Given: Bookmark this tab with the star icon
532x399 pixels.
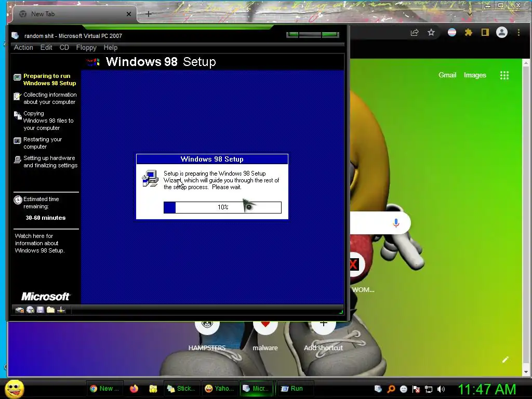Looking at the screenshot, I should 431,33.
